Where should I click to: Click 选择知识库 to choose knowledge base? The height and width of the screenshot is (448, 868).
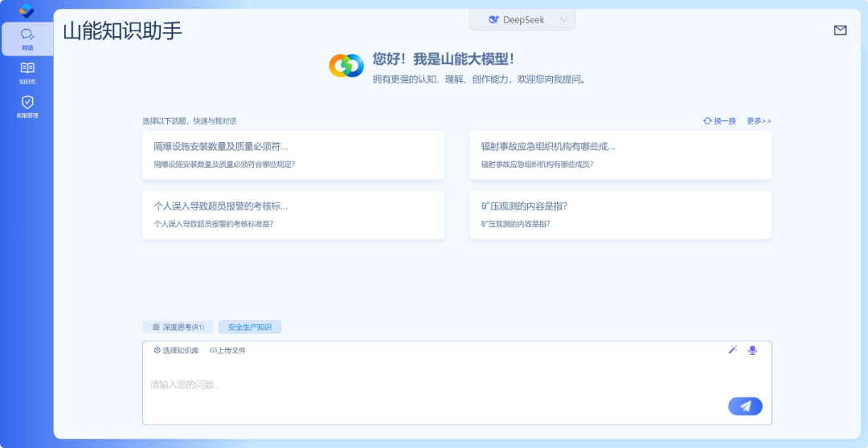coord(176,351)
